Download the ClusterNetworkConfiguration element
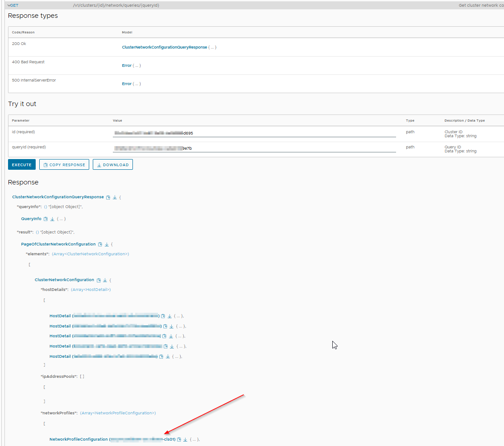Image resolution: width=504 pixels, height=446 pixels. coord(105,280)
